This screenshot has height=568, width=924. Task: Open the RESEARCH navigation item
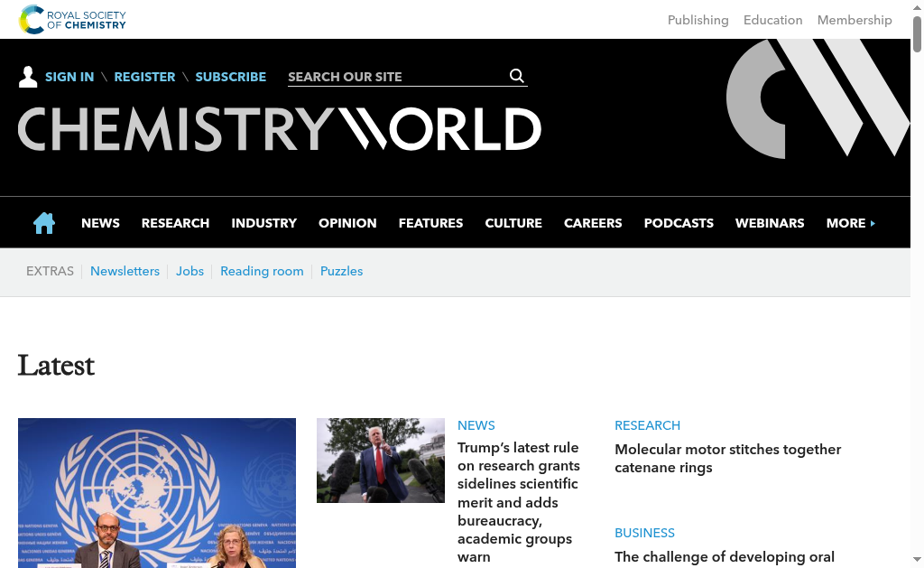[176, 223]
